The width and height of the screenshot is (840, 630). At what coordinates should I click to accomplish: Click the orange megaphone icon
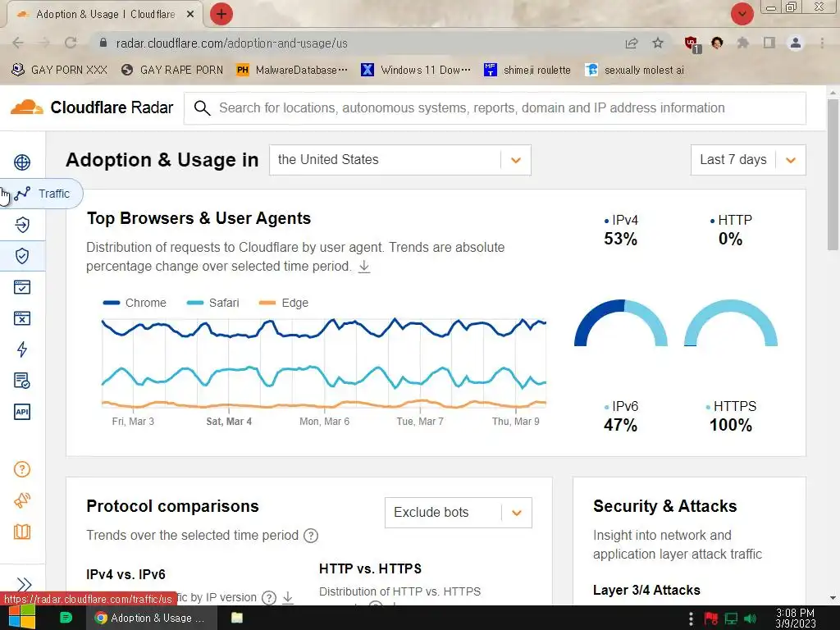click(x=22, y=500)
